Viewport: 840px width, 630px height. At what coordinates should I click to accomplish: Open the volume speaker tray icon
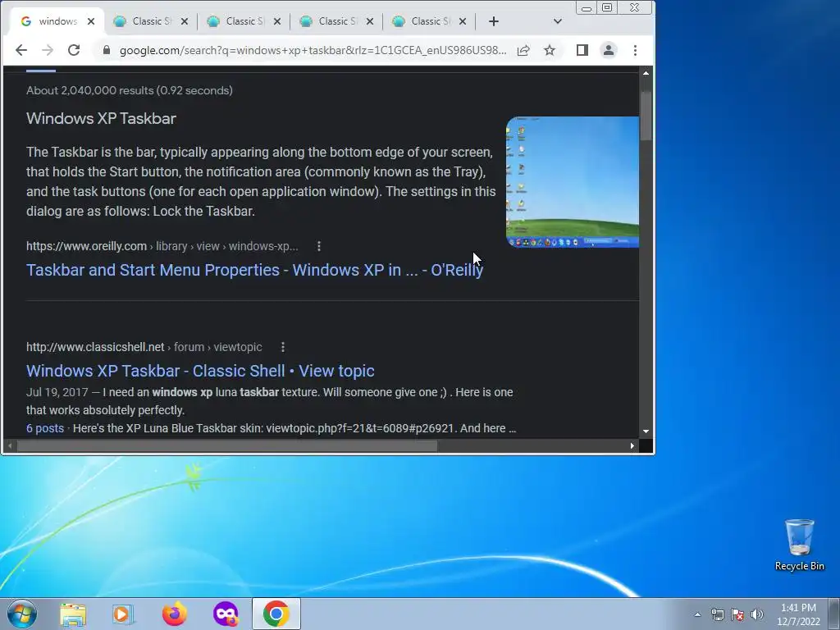[757, 614]
